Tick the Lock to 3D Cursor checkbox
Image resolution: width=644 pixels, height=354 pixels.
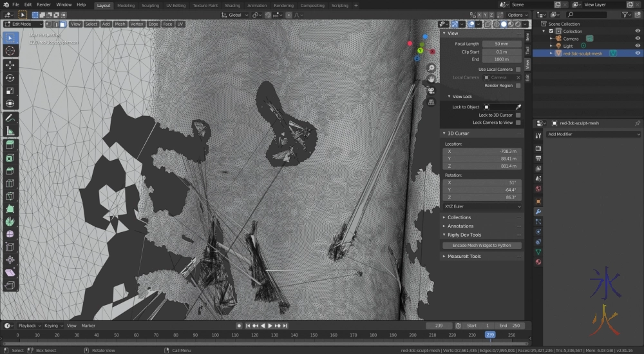pos(518,115)
